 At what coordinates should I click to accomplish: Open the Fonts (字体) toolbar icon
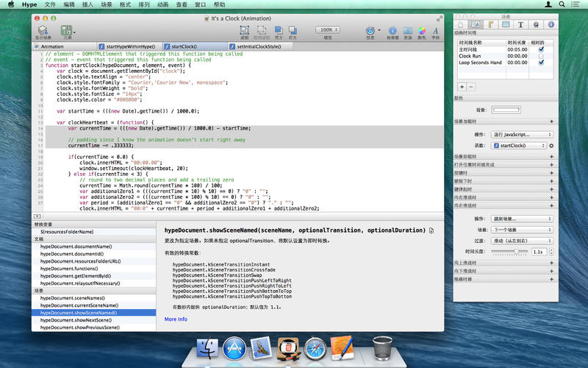(436, 31)
